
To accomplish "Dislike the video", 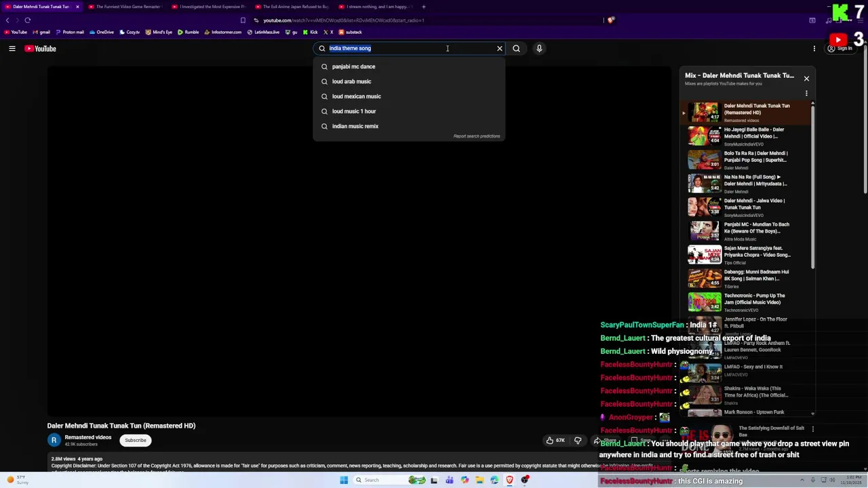I will [578, 441].
